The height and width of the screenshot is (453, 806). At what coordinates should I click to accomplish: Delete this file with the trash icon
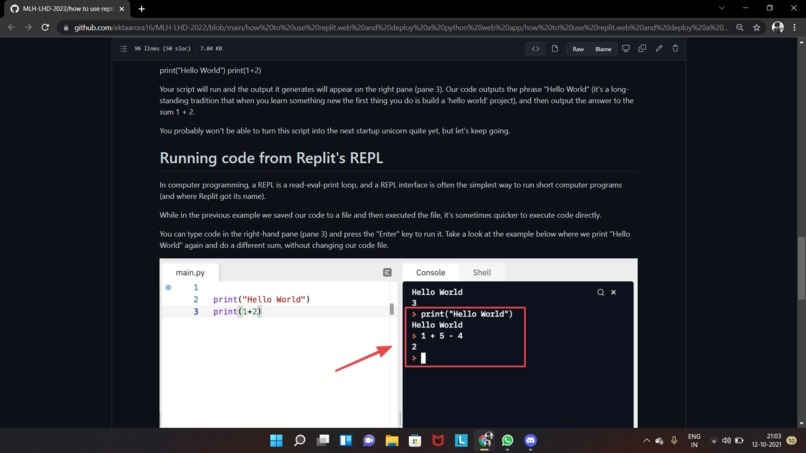(675, 48)
